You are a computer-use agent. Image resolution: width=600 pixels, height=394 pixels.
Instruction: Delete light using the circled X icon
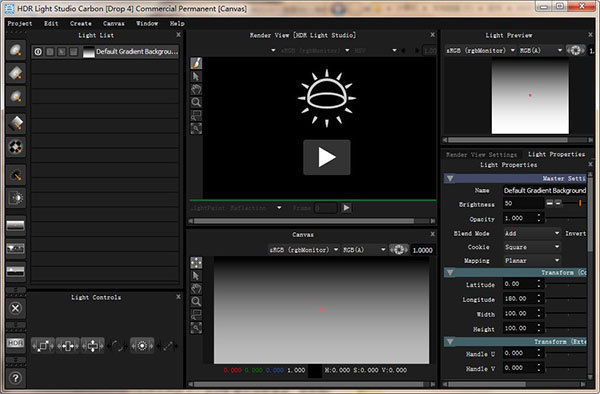(x=16, y=308)
